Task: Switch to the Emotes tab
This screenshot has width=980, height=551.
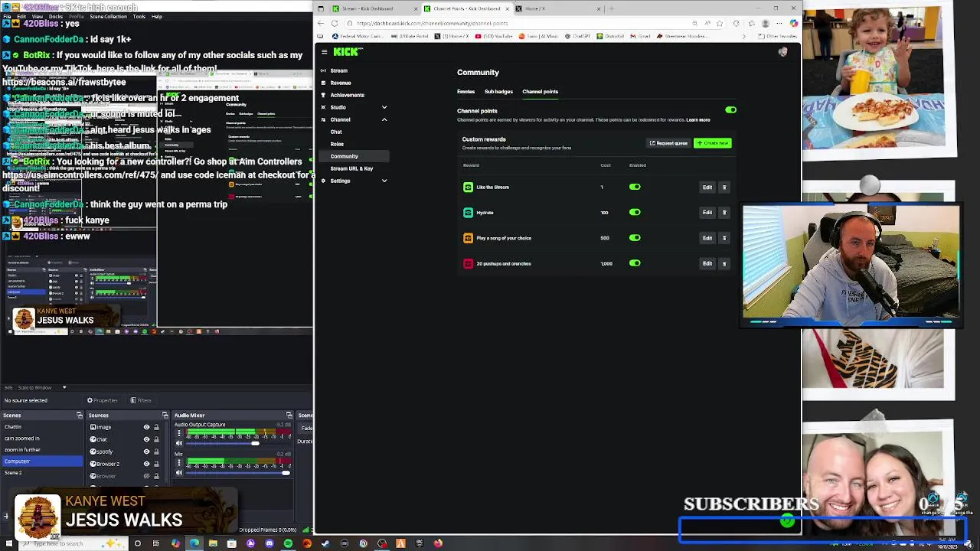Action: [465, 92]
